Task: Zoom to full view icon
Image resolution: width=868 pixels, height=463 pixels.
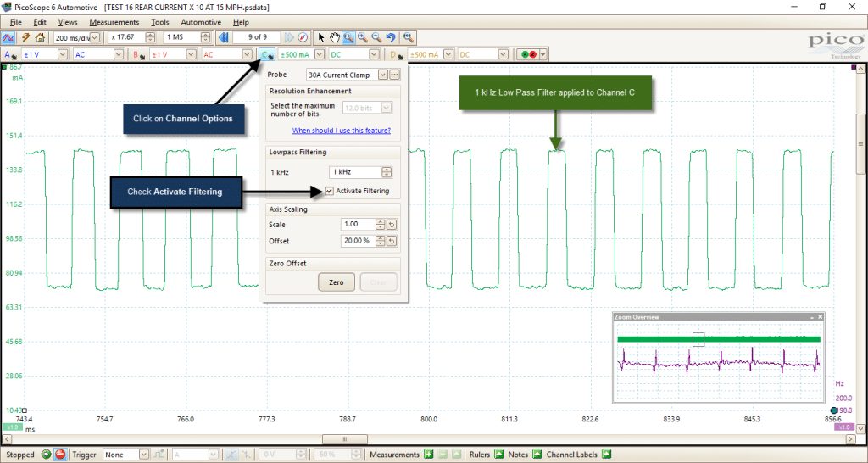Action: coord(408,37)
